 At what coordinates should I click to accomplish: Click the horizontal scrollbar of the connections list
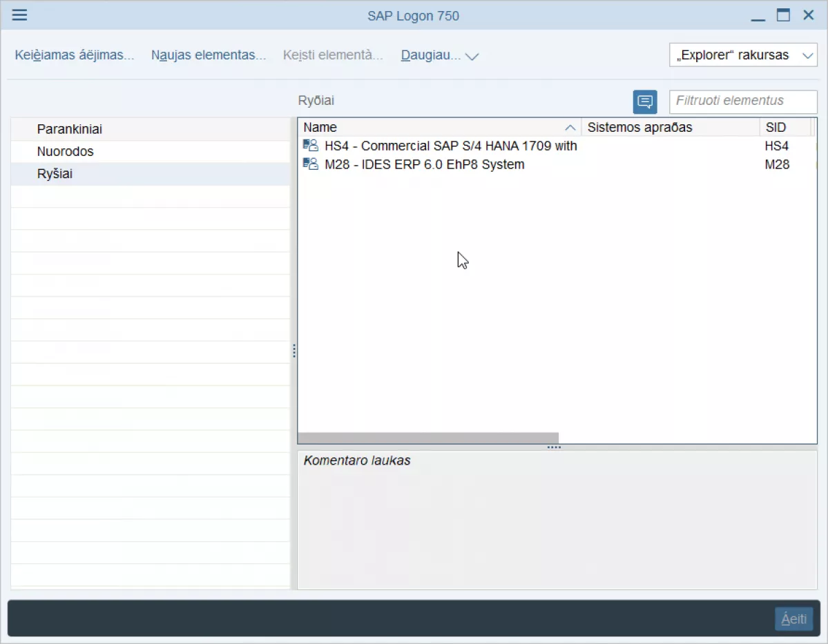(427, 438)
